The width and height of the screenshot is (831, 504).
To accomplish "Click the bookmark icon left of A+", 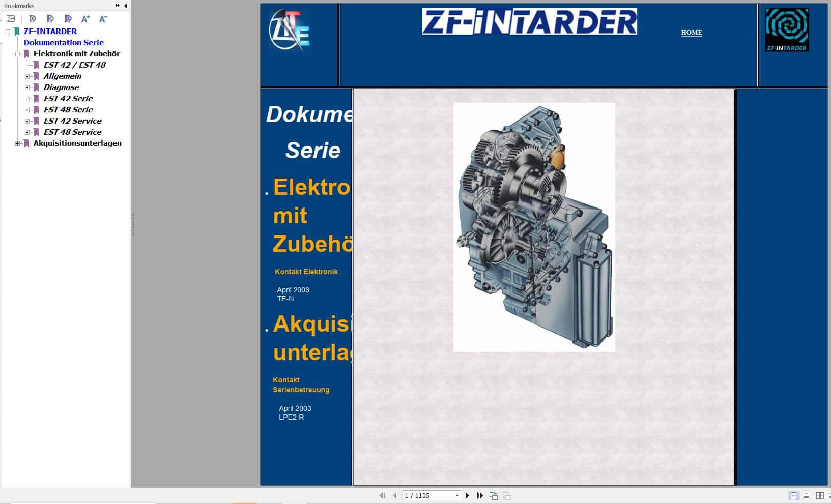I will tap(68, 19).
